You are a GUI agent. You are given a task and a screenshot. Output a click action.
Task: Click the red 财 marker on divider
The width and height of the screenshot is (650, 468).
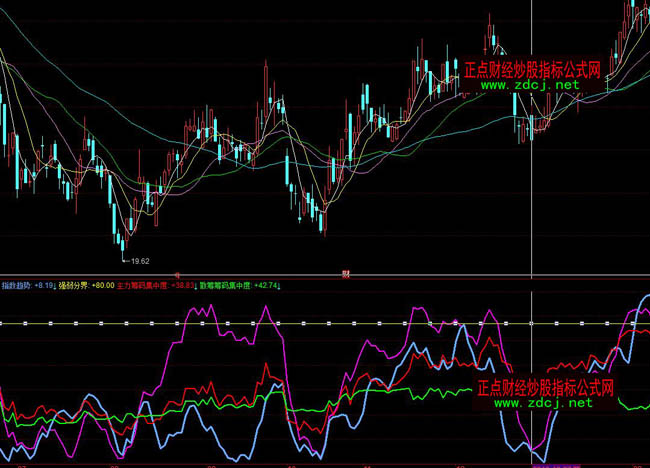(x=345, y=272)
